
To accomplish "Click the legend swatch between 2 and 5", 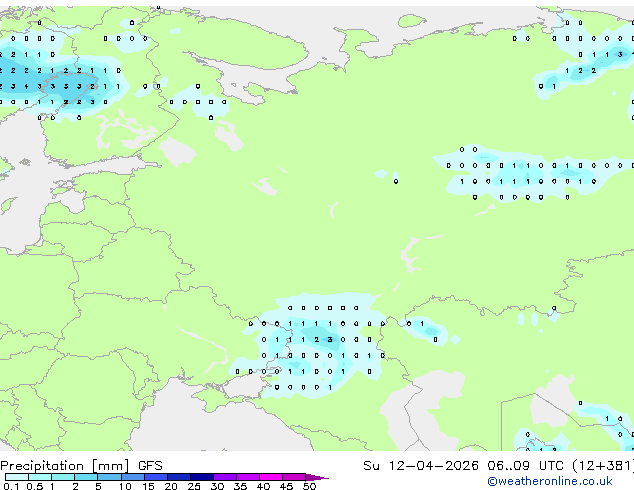I will (x=86, y=477).
